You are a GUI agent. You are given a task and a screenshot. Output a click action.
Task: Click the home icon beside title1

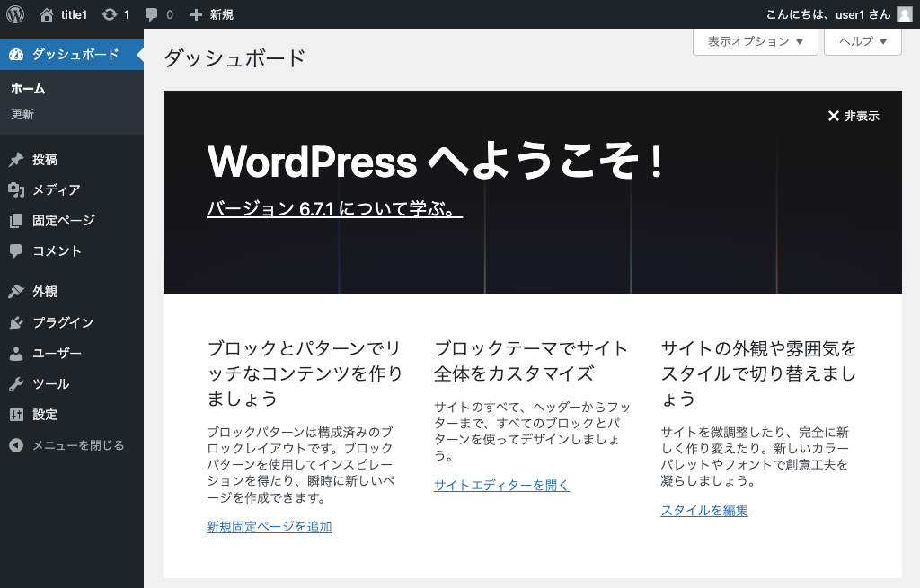point(47,14)
